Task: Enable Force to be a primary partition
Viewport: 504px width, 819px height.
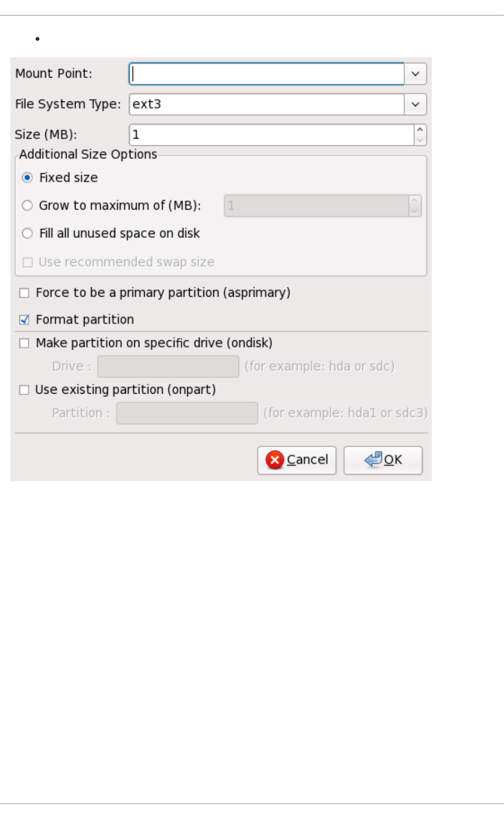Action: pyautogui.click(x=24, y=293)
